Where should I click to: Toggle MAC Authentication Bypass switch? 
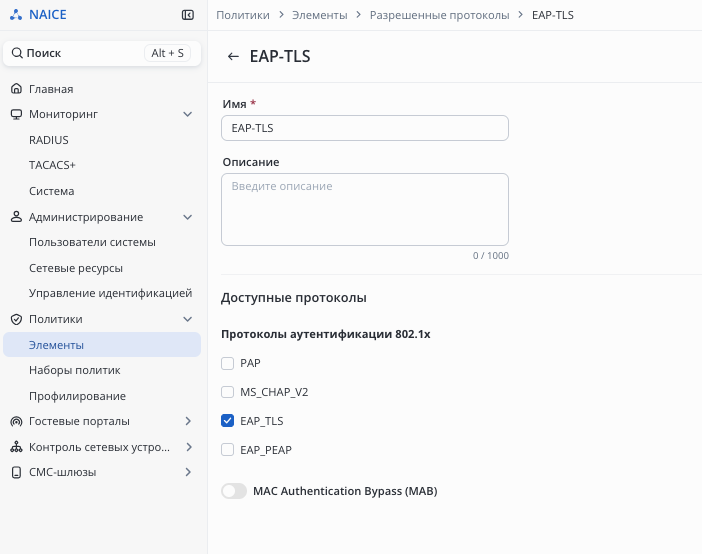(234, 491)
